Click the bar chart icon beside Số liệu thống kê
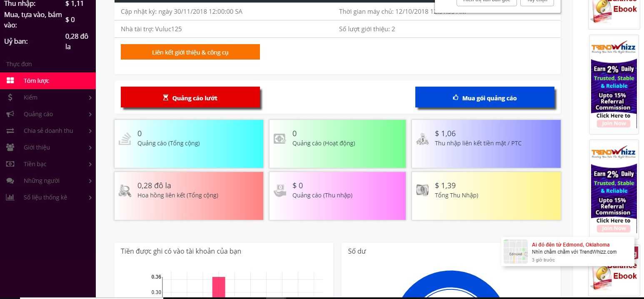The height and width of the screenshot is (299, 644). pos(10,197)
